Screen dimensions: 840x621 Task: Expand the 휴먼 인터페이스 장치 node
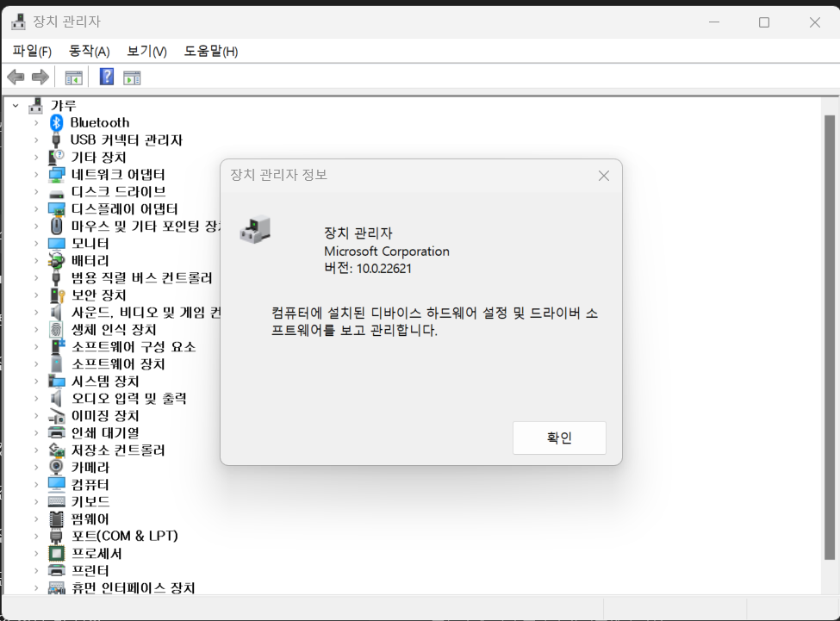point(36,587)
